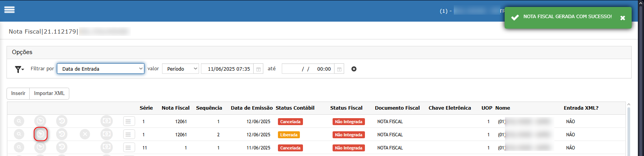Screen dimensions: 644x156
Task: Click the start date field 11/06/2025 07:35
Action: click(x=227, y=69)
